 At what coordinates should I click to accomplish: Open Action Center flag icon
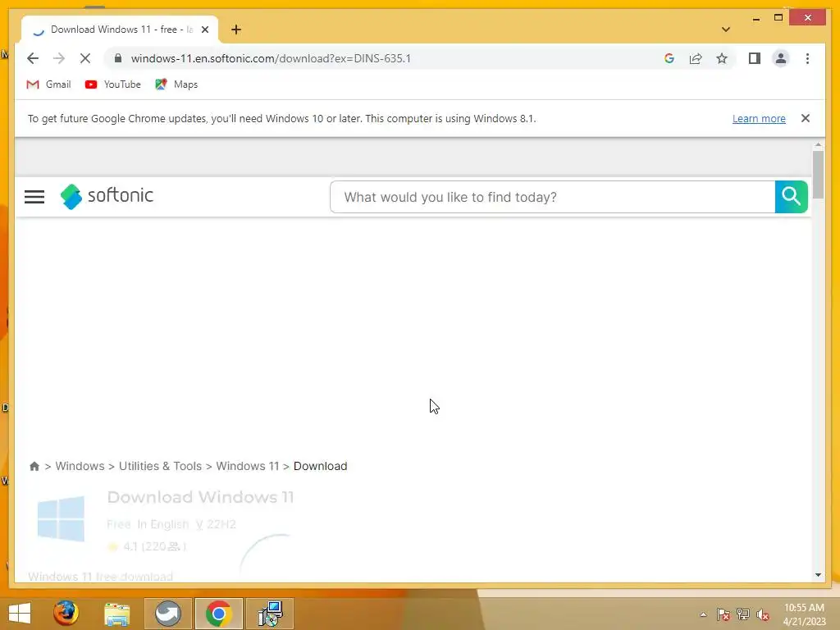pyautogui.click(x=723, y=614)
